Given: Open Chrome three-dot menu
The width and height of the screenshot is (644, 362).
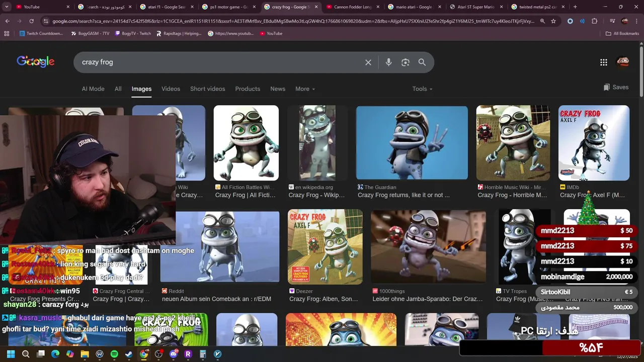Looking at the screenshot, I should click(x=637, y=21).
